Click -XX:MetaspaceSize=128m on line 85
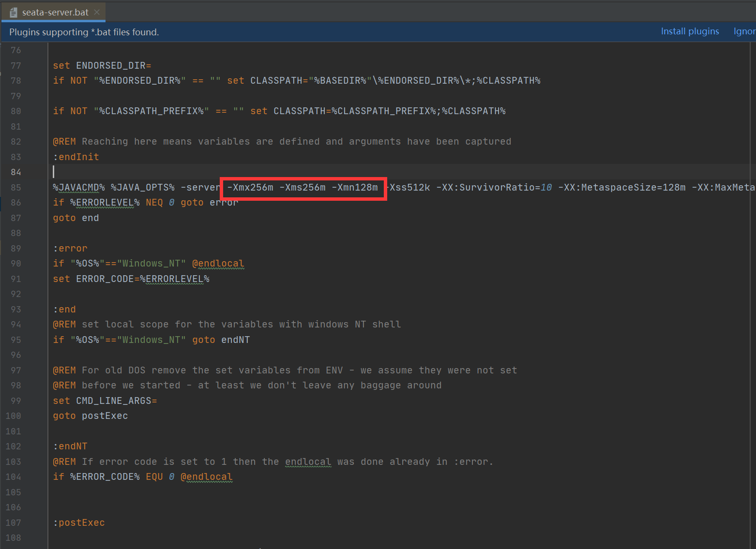 622,187
